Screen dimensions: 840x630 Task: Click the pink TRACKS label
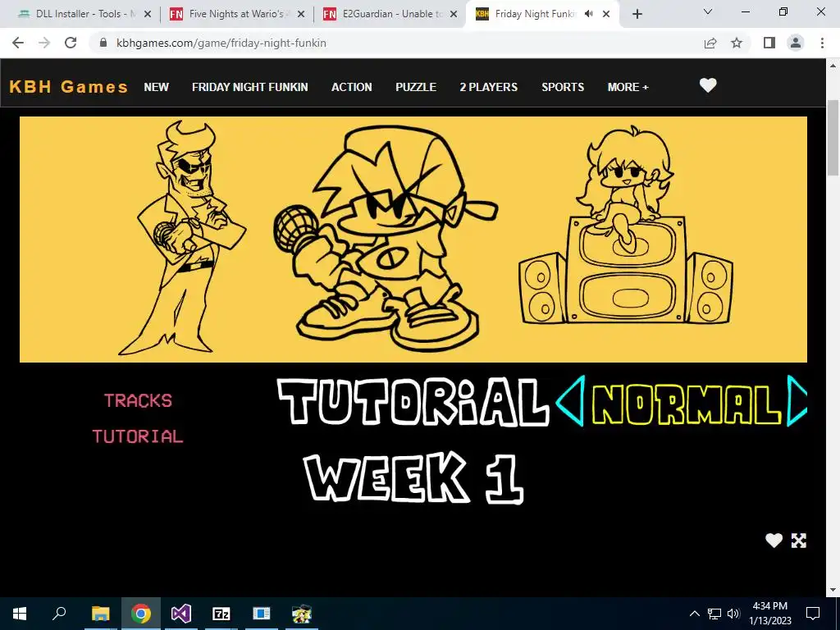pyautogui.click(x=138, y=400)
